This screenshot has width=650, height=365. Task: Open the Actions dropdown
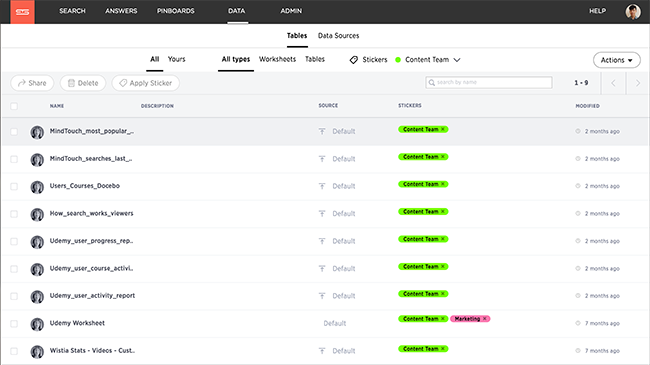pyautogui.click(x=617, y=60)
